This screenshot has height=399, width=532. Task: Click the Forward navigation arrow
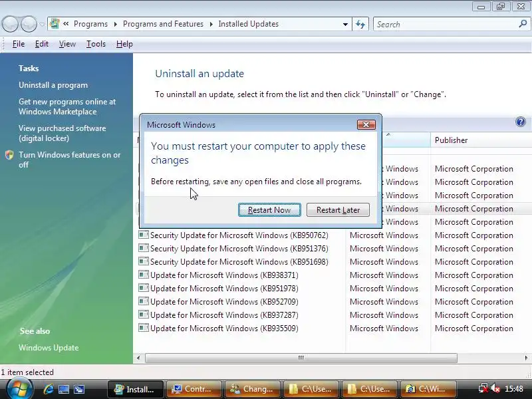(x=29, y=24)
